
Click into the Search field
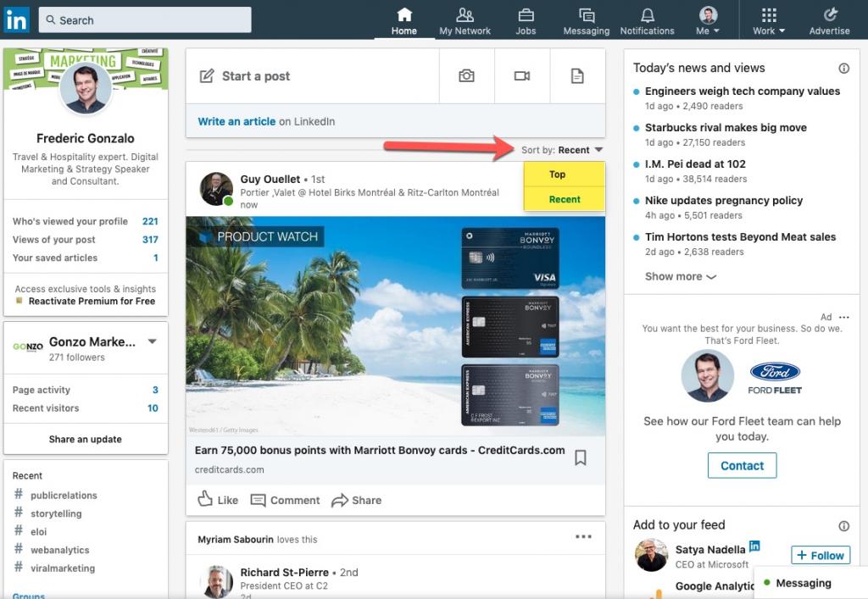coord(145,20)
